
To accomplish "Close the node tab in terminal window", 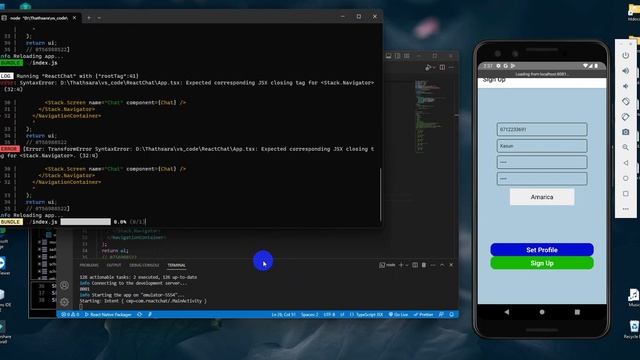I will click(x=74, y=18).
